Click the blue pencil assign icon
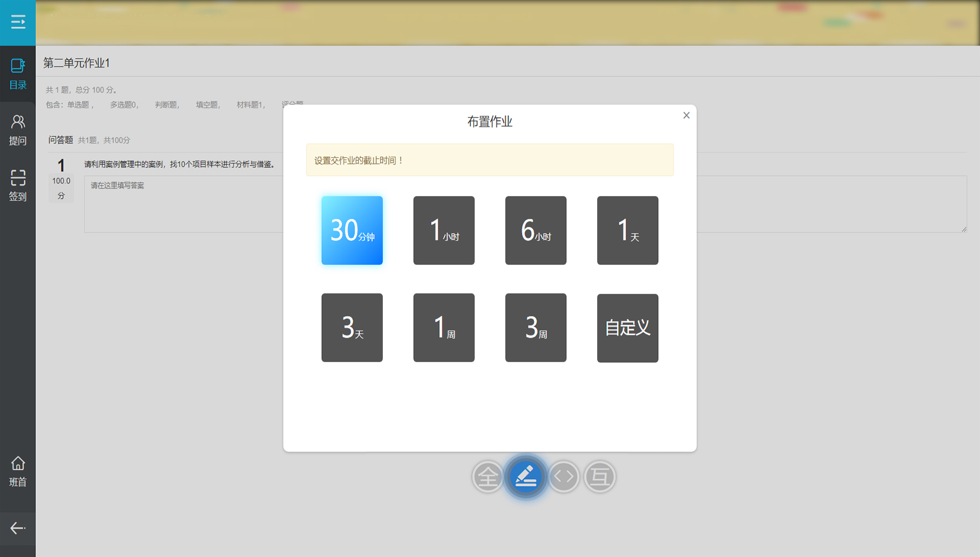This screenshot has height=557, width=980. pyautogui.click(x=525, y=476)
